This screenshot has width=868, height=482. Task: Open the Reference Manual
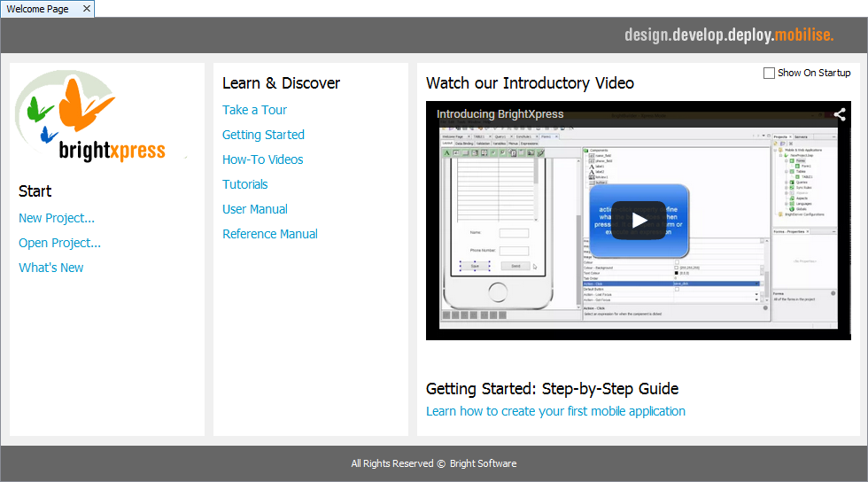click(x=269, y=234)
